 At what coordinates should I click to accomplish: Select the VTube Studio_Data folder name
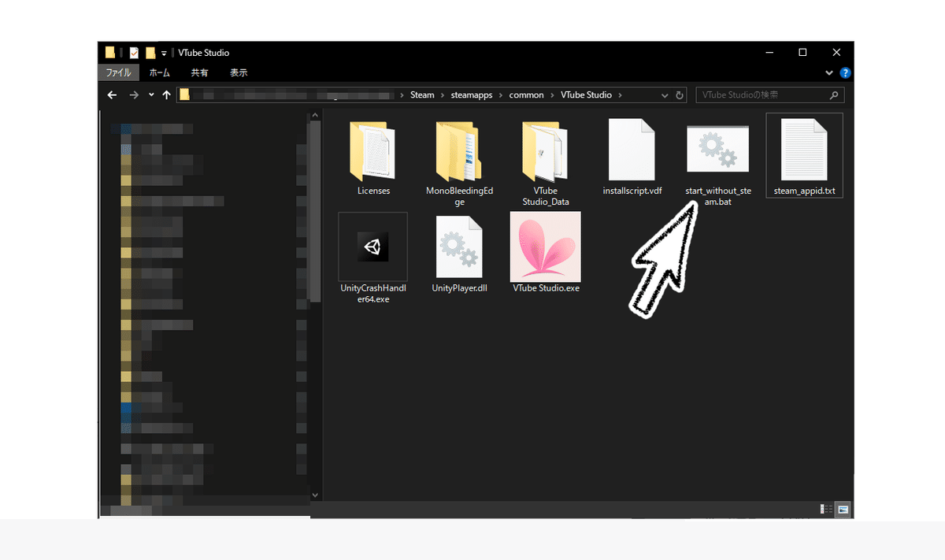tap(546, 196)
